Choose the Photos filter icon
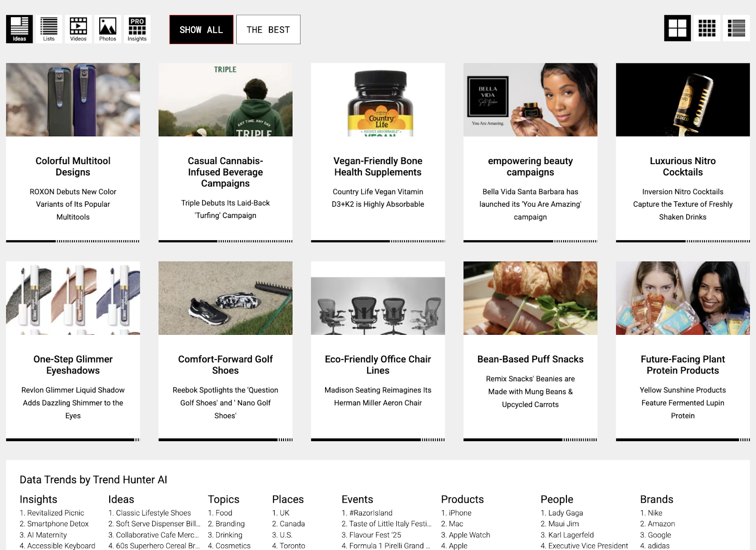 [x=108, y=29]
